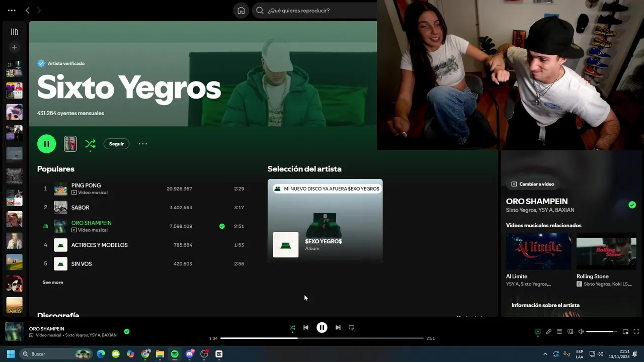Enter full screen mode
This screenshot has width=644, height=362.
tap(636, 332)
